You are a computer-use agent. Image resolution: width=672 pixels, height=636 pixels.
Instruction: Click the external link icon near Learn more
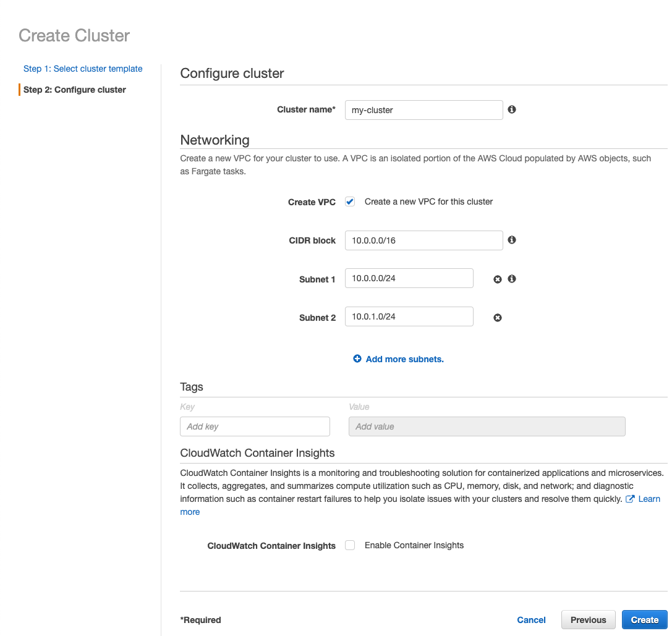click(x=629, y=499)
